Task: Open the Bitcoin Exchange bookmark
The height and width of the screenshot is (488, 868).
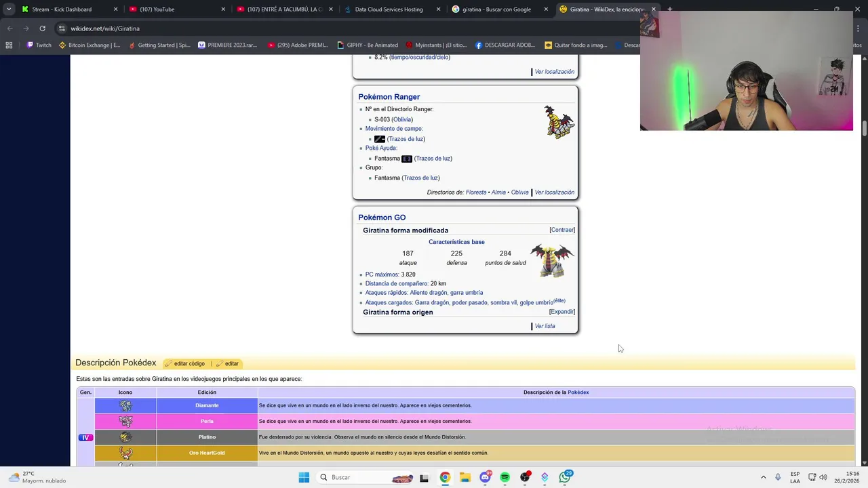Action: pos(90,45)
